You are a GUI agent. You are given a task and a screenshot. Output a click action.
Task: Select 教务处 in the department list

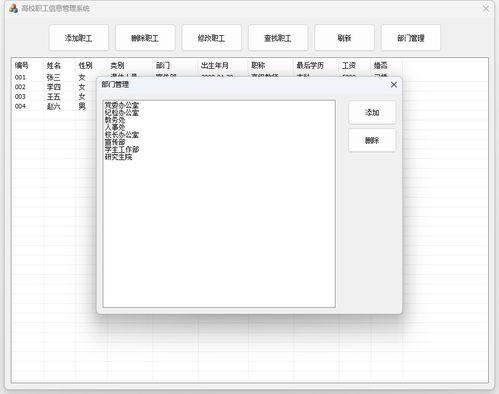pyautogui.click(x=115, y=120)
